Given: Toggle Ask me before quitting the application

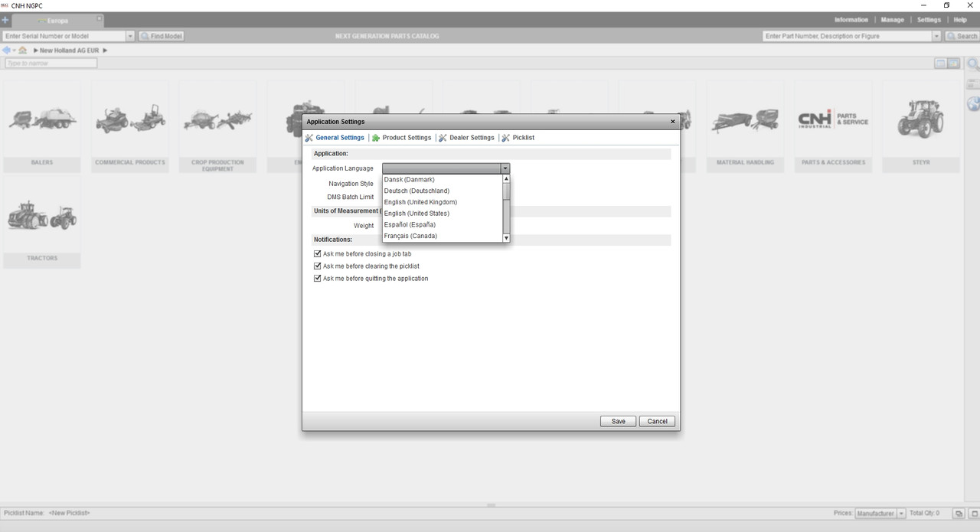Looking at the screenshot, I should point(318,278).
